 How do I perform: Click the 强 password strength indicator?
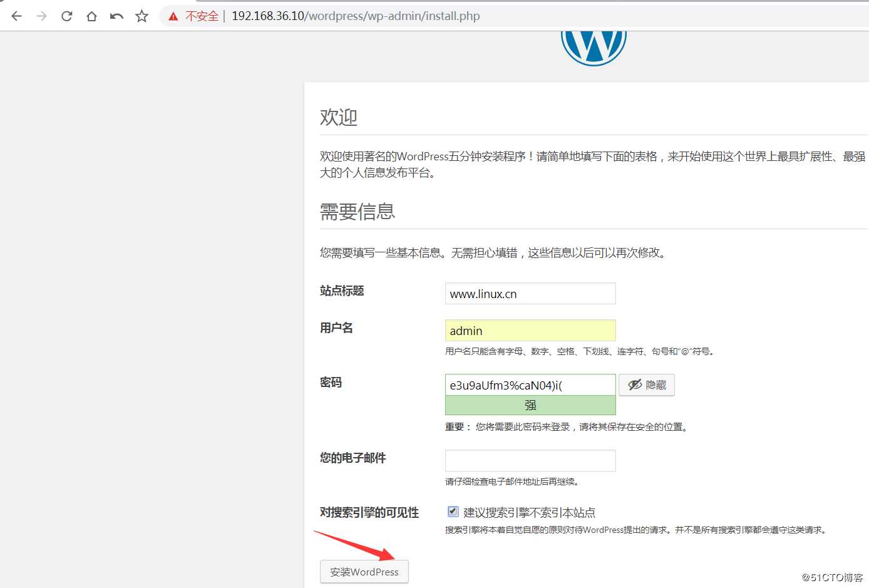(530, 405)
